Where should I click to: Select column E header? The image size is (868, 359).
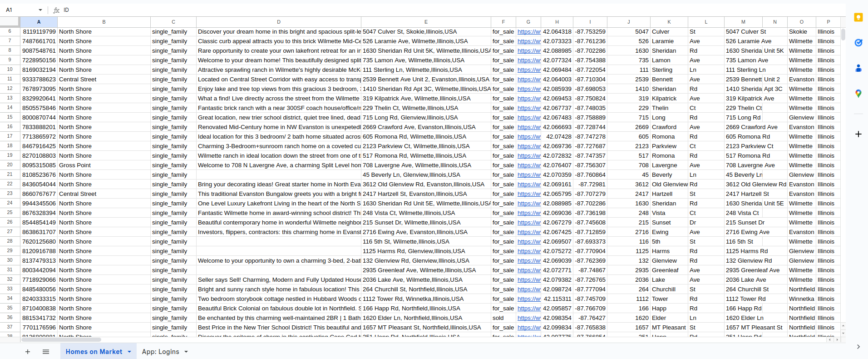426,22
